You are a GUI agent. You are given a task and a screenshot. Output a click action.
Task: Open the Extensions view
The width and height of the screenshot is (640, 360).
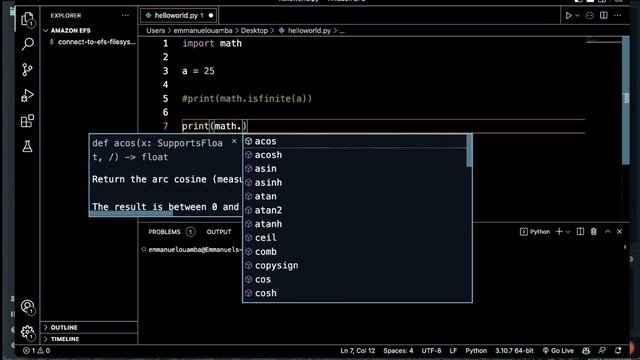click(27, 121)
